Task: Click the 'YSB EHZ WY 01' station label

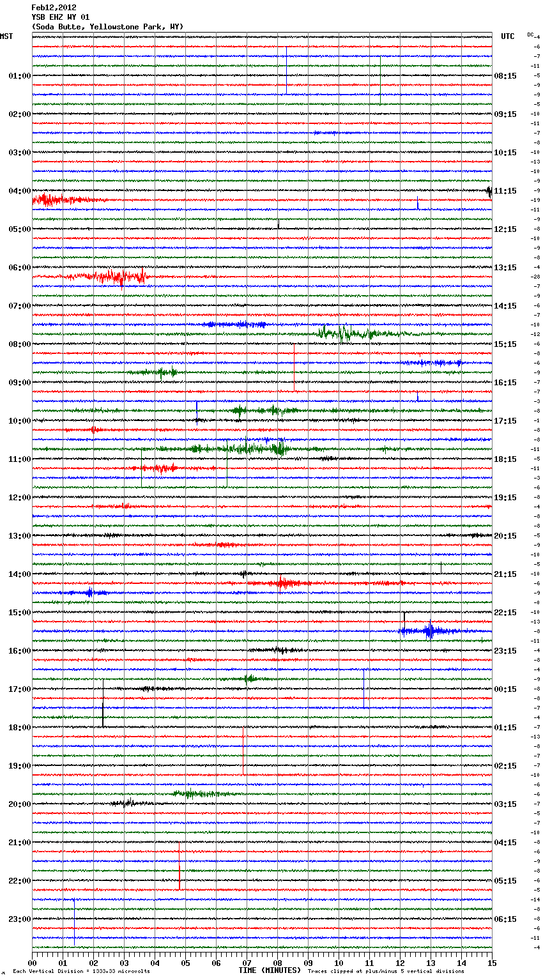Action: click(x=61, y=17)
